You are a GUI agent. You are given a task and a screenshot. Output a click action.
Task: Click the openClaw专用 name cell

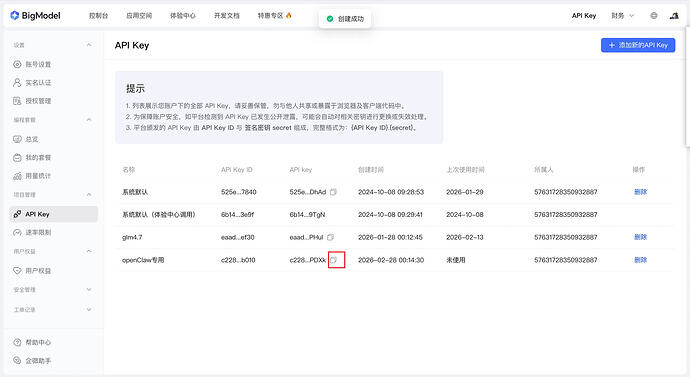coord(143,260)
